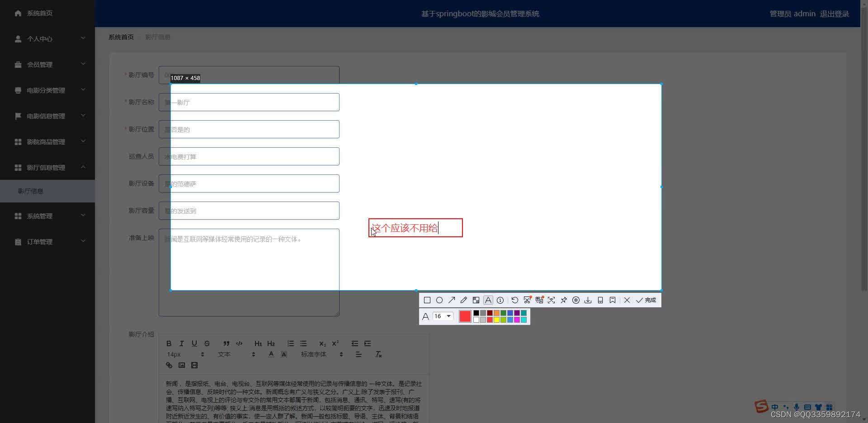Viewport: 868px width, 423px height.
Task: Select the text annotation tool
Action: point(488,300)
